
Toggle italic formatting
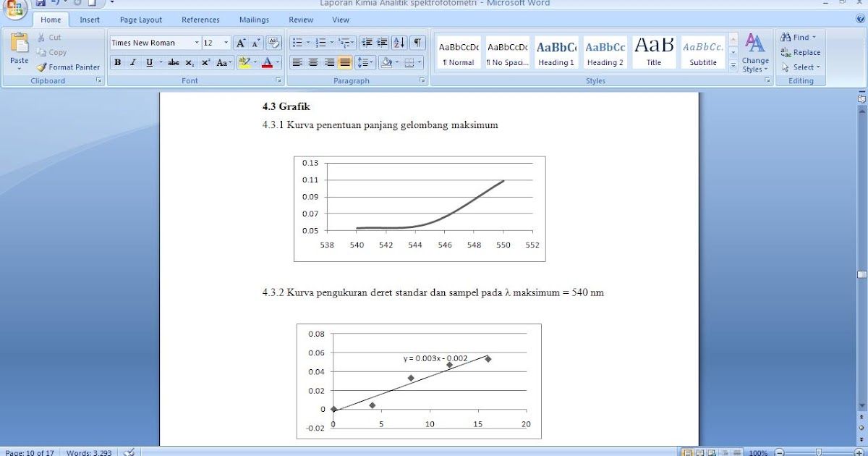click(x=133, y=63)
